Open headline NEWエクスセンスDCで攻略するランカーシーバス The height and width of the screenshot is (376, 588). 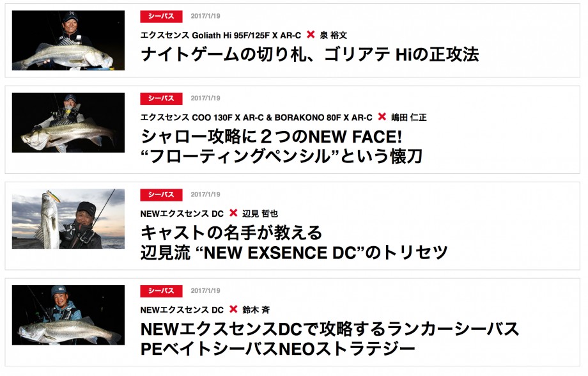(x=330, y=329)
